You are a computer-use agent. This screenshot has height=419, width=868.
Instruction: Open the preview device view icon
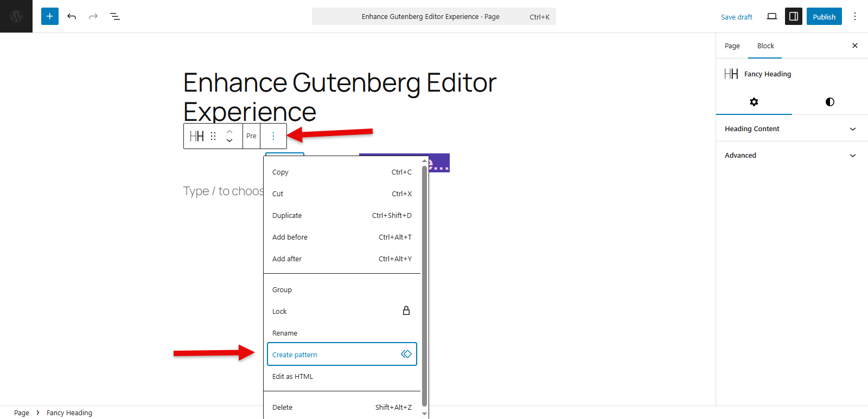point(772,16)
